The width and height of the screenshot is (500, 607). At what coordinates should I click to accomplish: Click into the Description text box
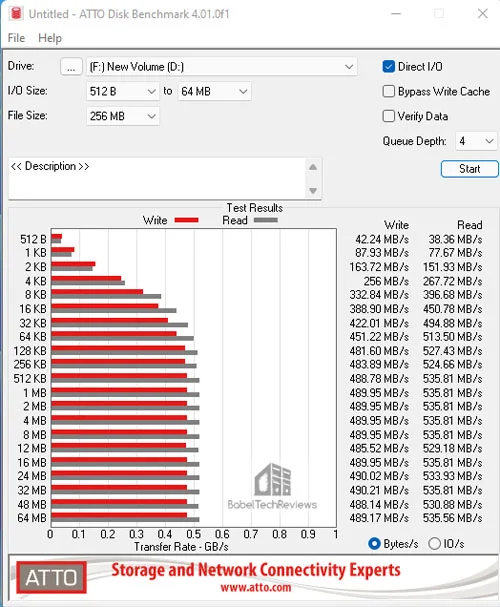coord(158,178)
